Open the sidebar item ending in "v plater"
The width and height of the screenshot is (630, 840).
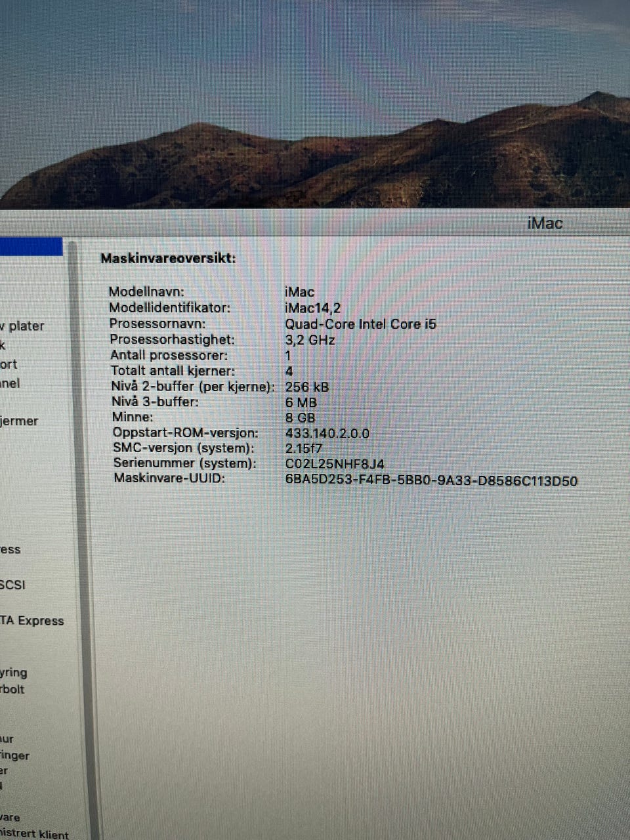click(x=22, y=326)
